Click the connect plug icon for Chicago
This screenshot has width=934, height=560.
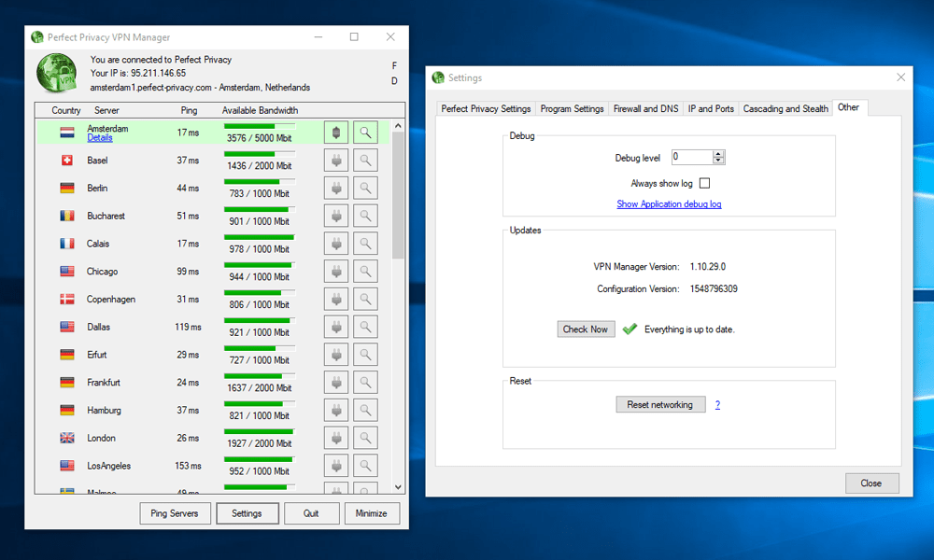[336, 272]
